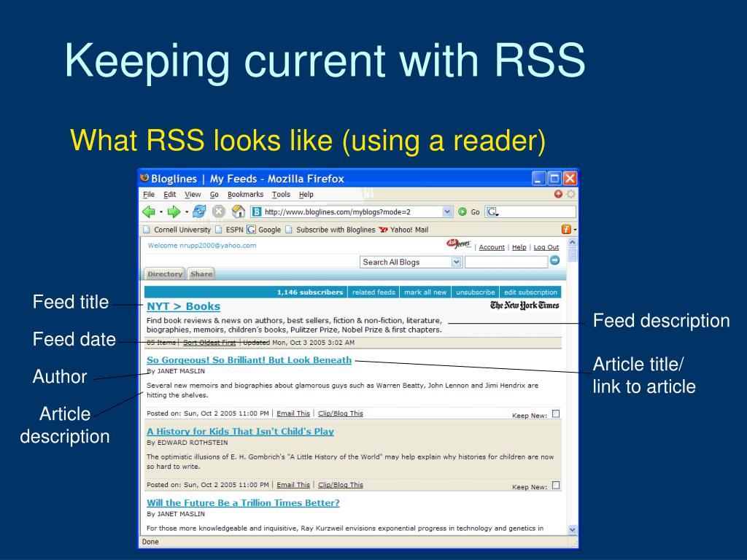The height and width of the screenshot is (560, 747).
Task: Click the page scrollbar up arrow
Action: click(573, 242)
